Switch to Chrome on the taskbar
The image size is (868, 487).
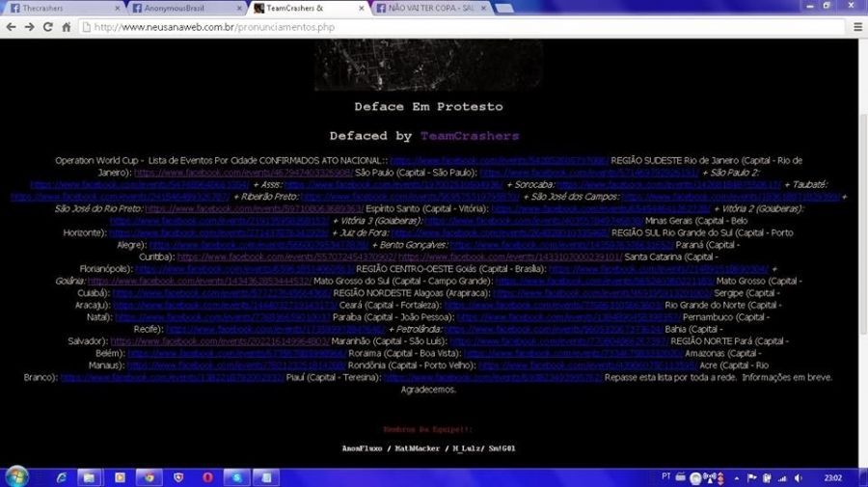[x=149, y=477]
